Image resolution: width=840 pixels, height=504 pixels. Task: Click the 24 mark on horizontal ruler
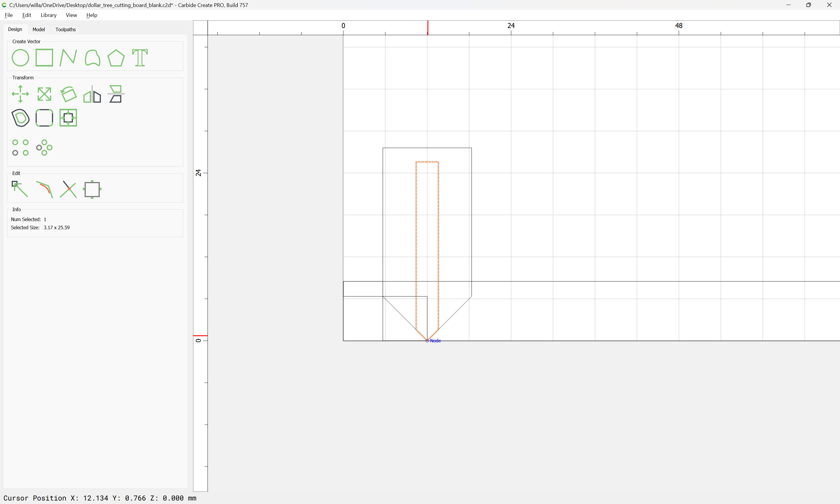[x=511, y=25]
